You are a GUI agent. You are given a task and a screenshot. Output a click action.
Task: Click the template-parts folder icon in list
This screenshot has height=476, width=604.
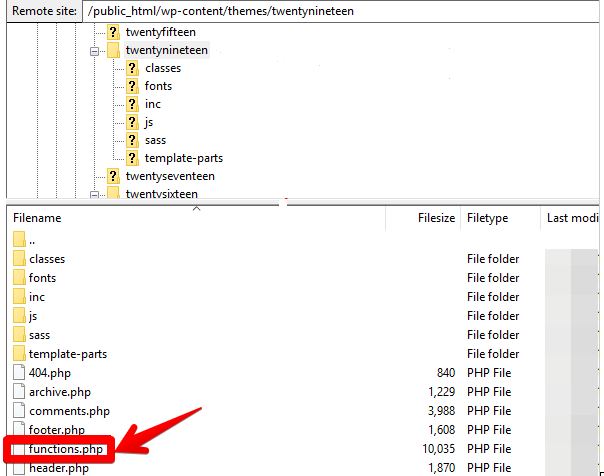(20, 354)
